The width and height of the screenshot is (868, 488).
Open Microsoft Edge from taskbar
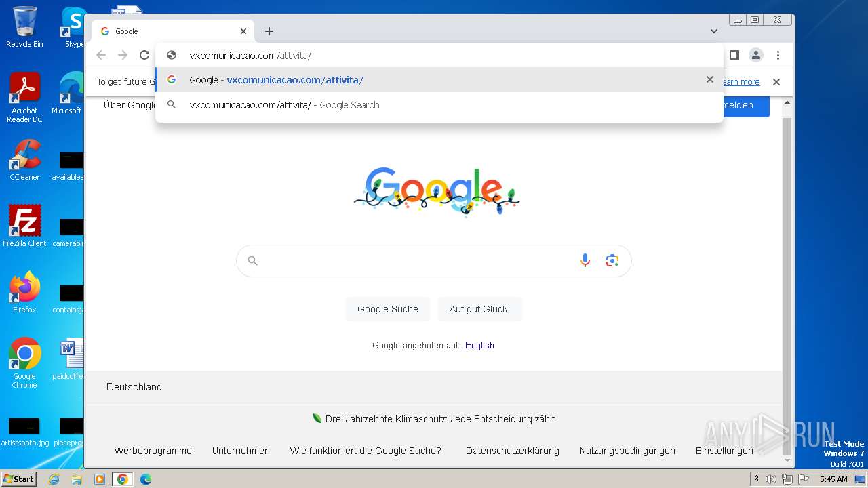[x=145, y=479]
